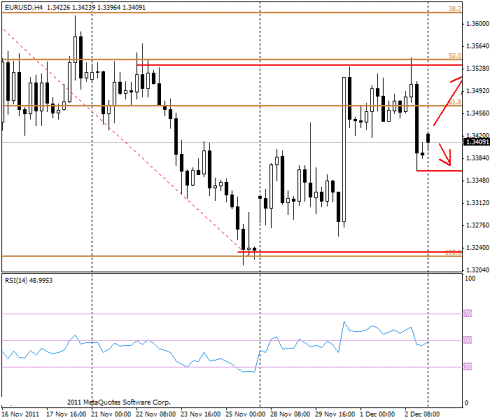Click the 28 Nov 08:00 time label

290,414
